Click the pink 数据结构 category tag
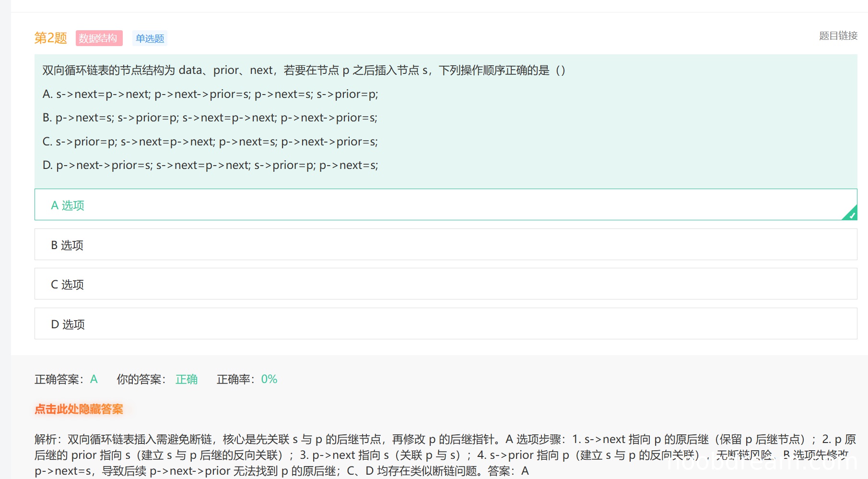 tap(99, 38)
